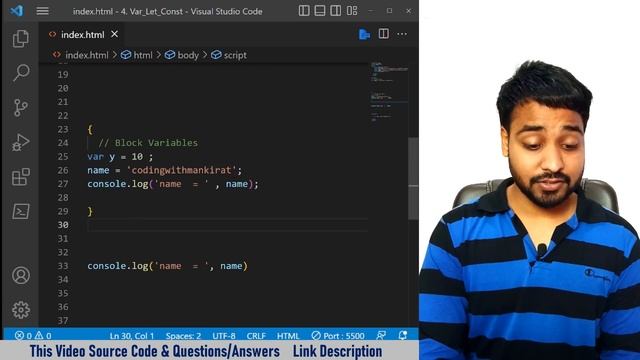Open the Run and Debug view

pos(21,142)
